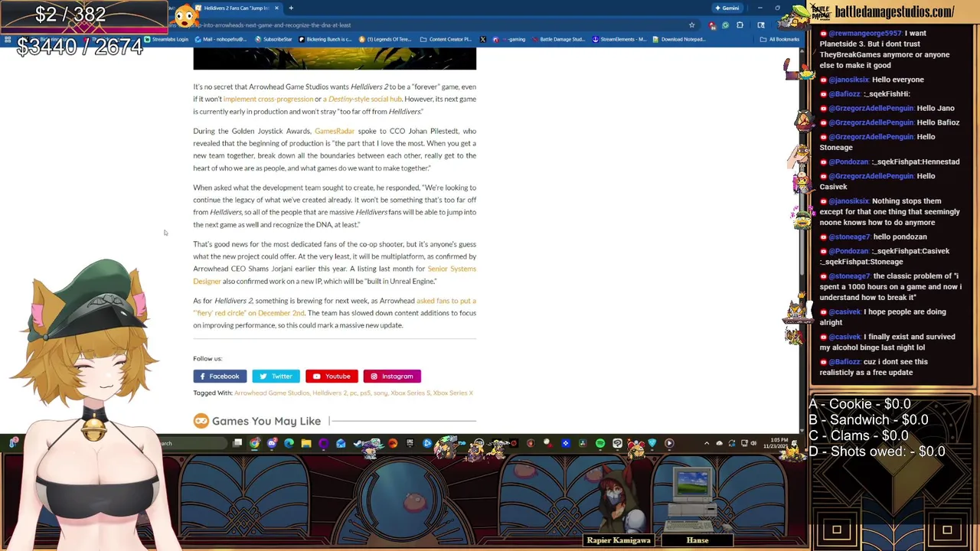Open the 'Senior Systems Designer' listing link
Viewport: 980px width, 551px height.
click(452, 269)
